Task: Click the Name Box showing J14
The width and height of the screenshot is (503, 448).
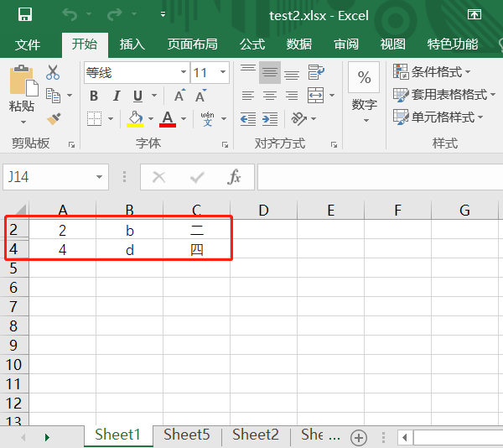Action: point(49,177)
